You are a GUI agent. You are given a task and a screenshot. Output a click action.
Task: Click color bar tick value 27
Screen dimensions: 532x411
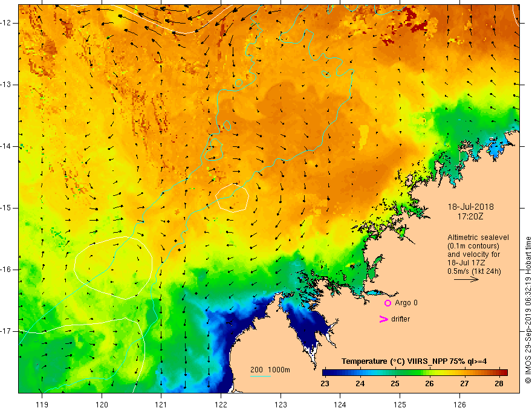tap(464, 384)
